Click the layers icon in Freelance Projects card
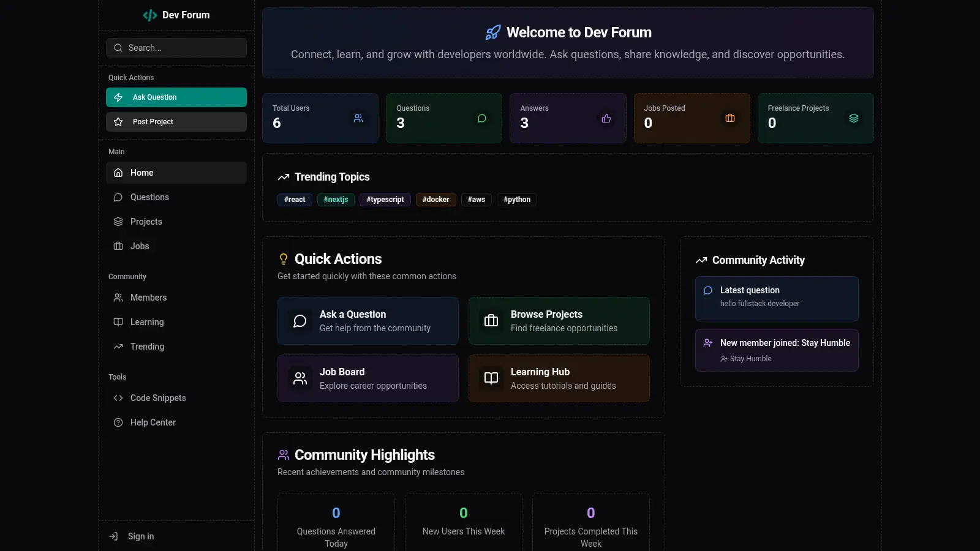980x551 pixels. [x=854, y=118]
